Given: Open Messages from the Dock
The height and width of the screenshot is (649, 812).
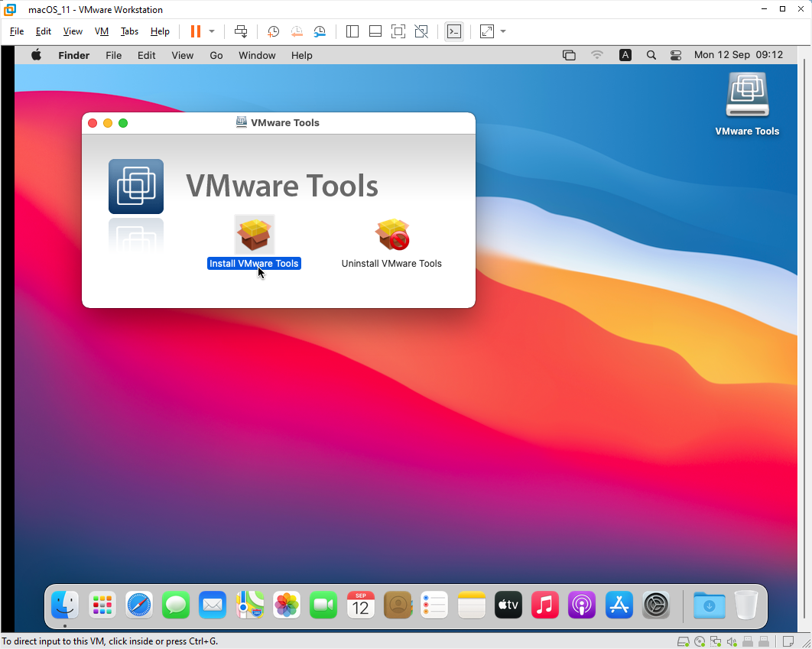Looking at the screenshot, I should click(x=176, y=605).
